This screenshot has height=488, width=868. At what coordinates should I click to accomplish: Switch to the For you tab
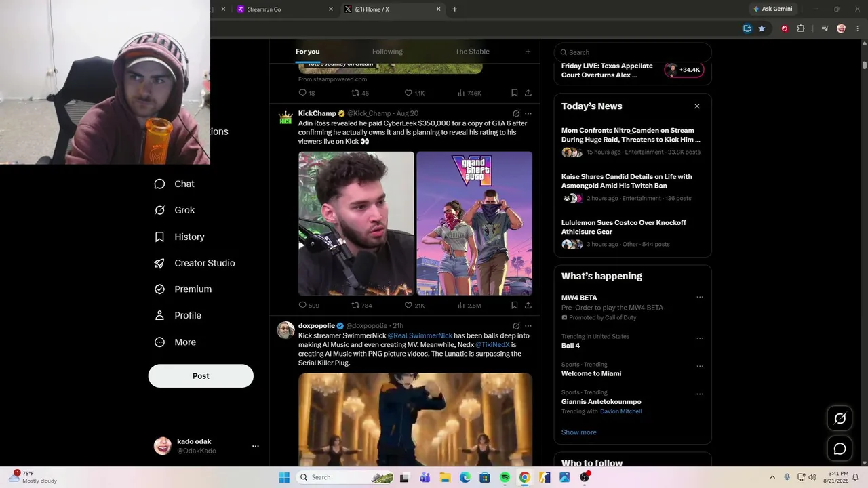tap(307, 52)
